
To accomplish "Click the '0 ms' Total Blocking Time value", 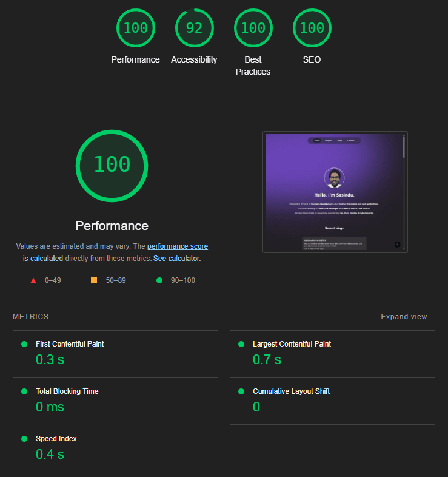I will click(50, 407).
